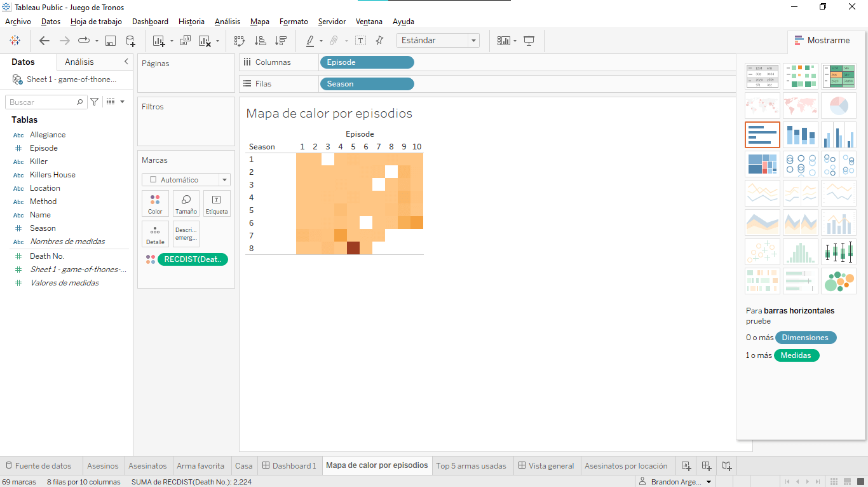Toggle mark labels with the T icon

pyautogui.click(x=360, y=41)
